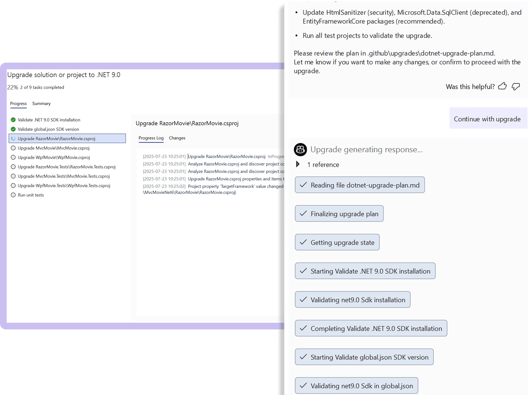Click the checkmark in Finalizing upgrade plan chip

[303, 214]
